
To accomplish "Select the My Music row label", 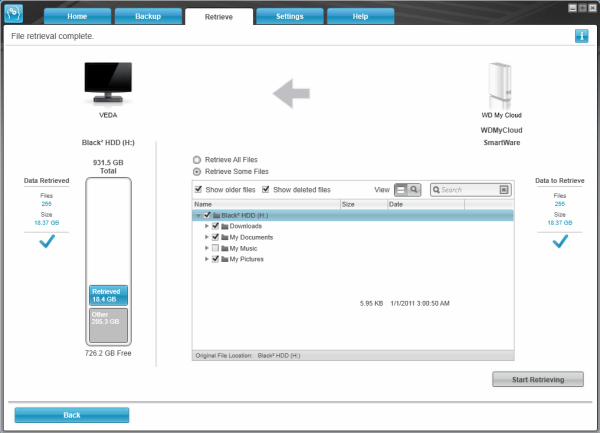I will pyautogui.click(x=243, y=249).
